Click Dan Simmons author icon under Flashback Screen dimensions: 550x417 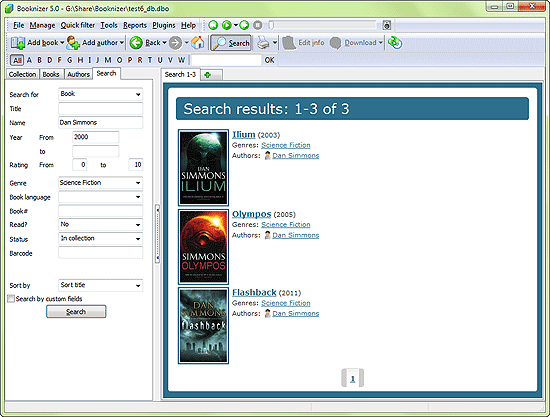click(x=267, y=313)
